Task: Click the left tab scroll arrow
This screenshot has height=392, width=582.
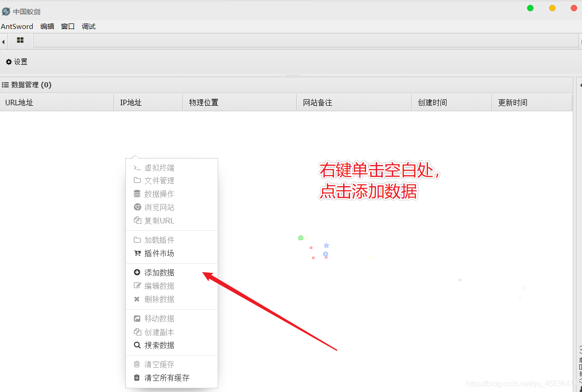Action: point(3,42)
